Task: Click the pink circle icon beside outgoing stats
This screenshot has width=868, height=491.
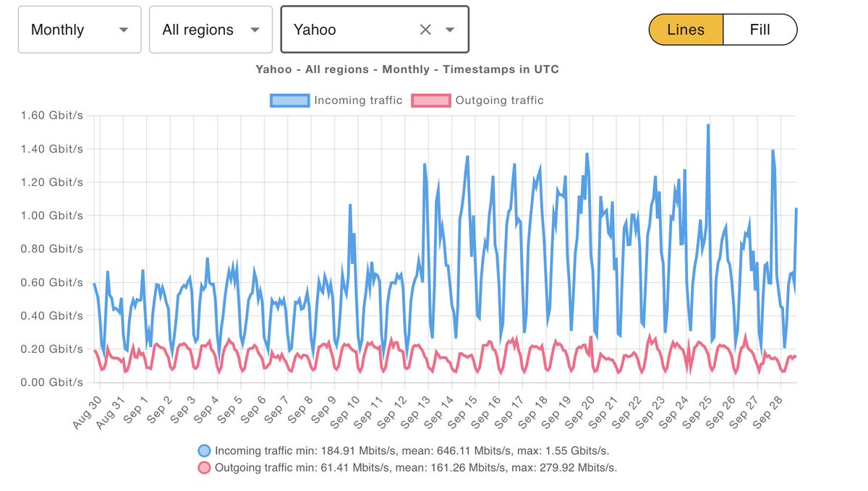Action: coord(204,467)
